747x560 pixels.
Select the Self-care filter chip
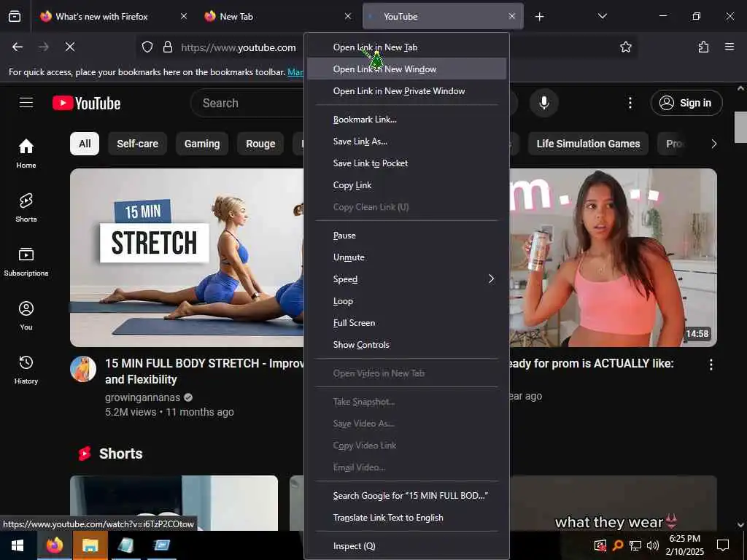pyautogui.click(x=137, y=144)
